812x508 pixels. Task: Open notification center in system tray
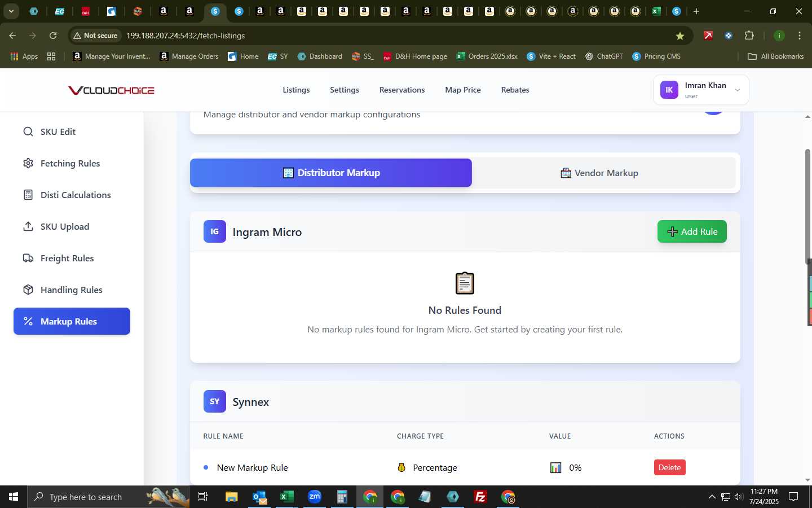click(x=793, y=497)
